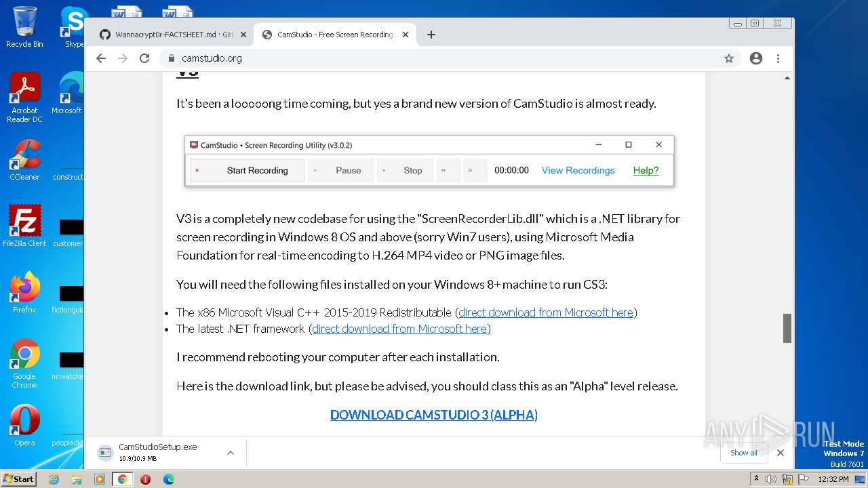Reload the camstudio.org page
Image resolution: width=868 pixels, height=488 pixels.
[x=144, y=58]
